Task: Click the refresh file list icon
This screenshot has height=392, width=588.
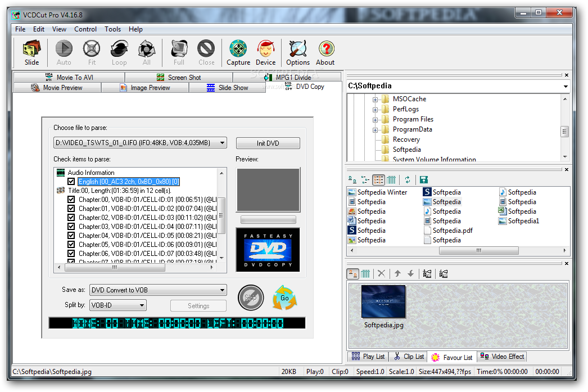Action: tap(407, 179)
